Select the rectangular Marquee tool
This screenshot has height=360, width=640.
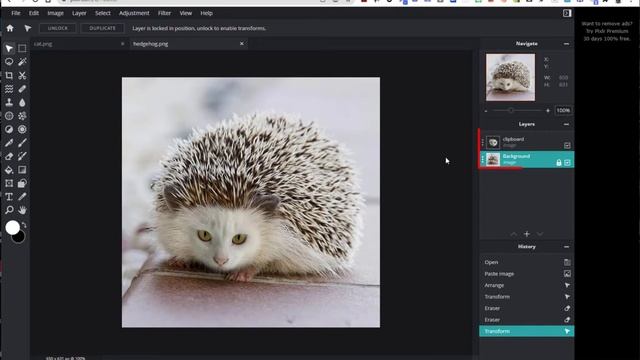[x=22, y=49]
